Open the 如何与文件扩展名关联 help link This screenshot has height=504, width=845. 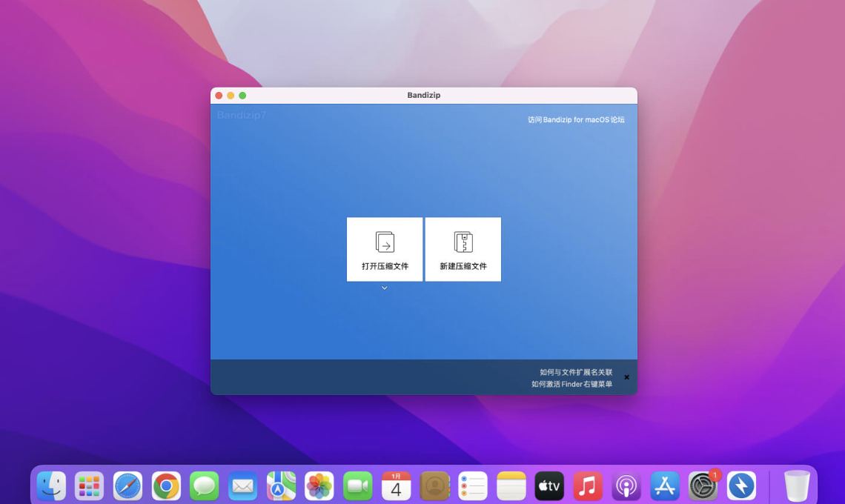[575, 372]
